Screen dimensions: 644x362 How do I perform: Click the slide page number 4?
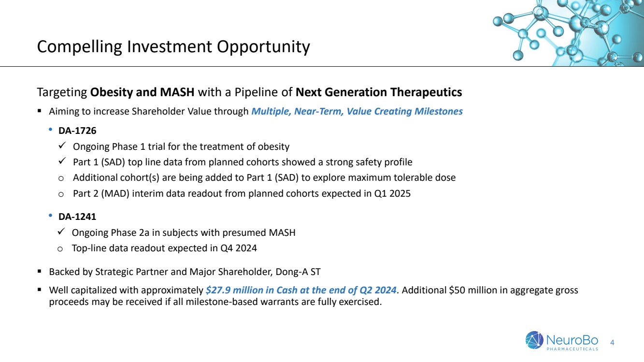pyautogui.click(x=613, y=343)
